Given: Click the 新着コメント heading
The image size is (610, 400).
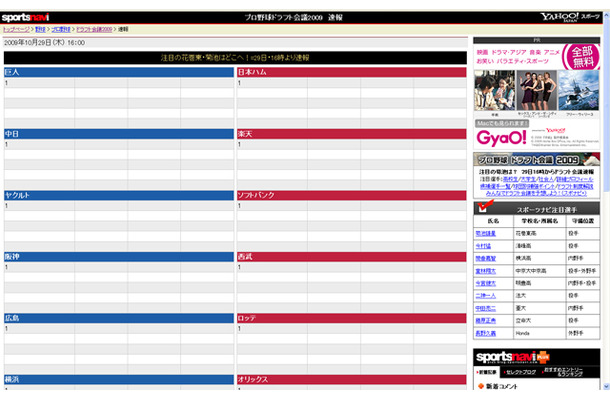Looking at the screenshot, I should 502,386.
